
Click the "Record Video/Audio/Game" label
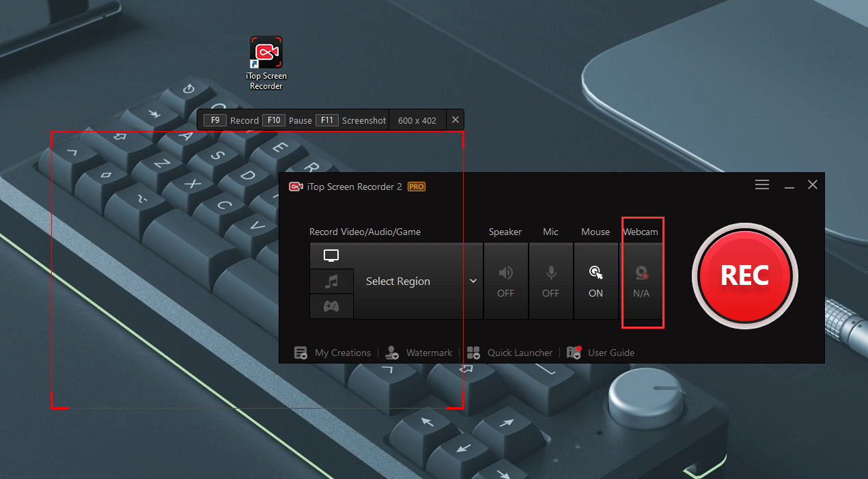tap(365, 232)
